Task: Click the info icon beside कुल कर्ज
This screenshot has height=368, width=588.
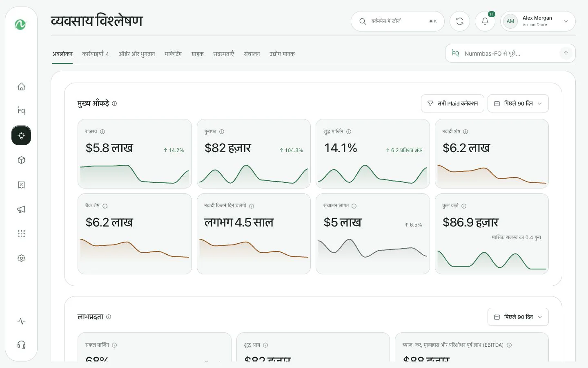Action: (x=464, y=206)
